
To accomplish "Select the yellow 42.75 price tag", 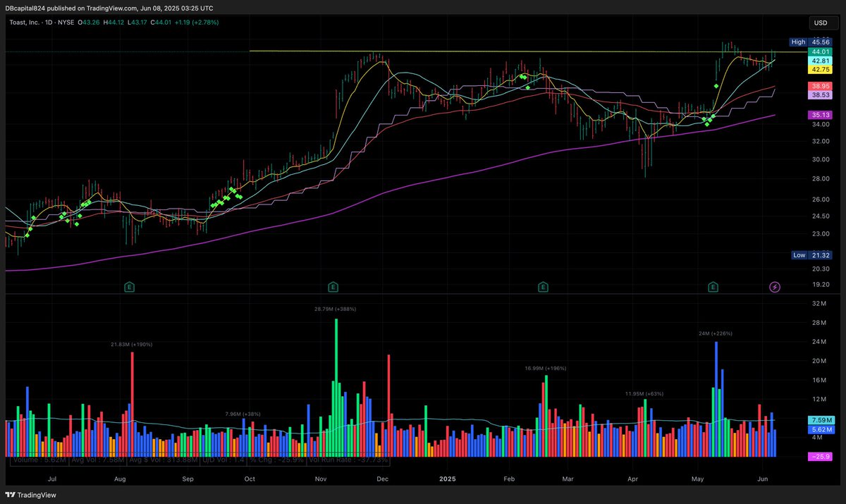I will click(820, 70).
